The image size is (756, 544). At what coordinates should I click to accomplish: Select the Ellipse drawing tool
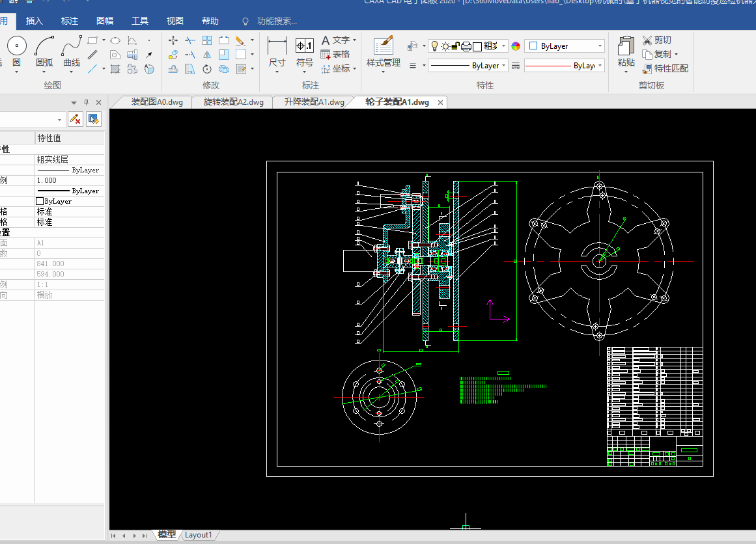[x=115, y=40]
